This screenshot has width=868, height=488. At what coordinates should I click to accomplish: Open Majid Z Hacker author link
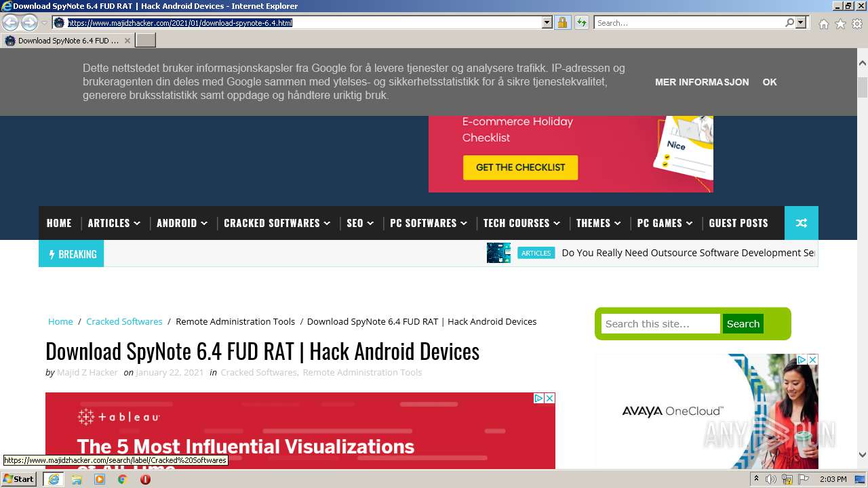tap(87, 372)
